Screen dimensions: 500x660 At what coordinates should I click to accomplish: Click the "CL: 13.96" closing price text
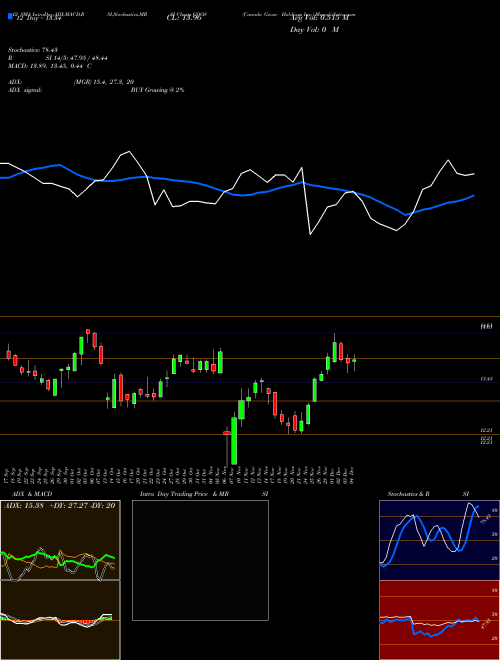point(184,18)
